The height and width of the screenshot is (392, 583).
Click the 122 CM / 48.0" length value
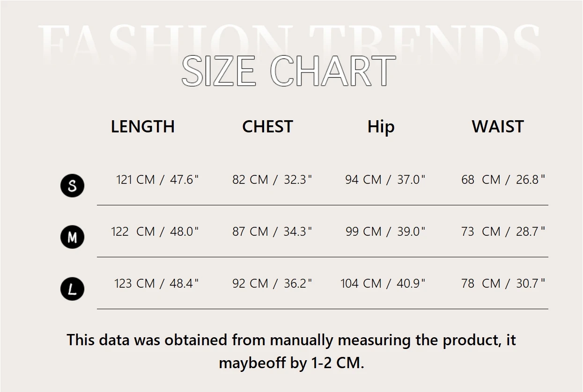(x=155, y=232)
